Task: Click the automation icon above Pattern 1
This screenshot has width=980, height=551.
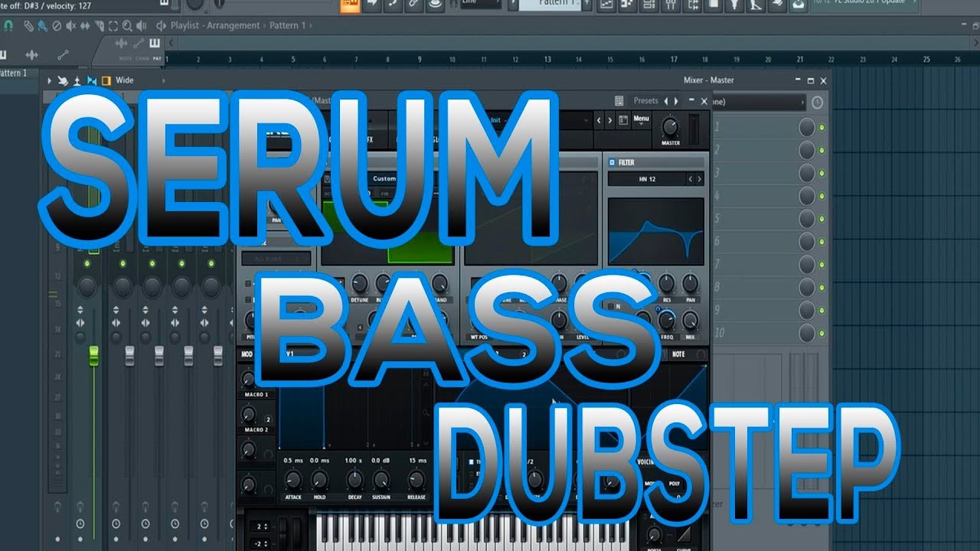Action: [62, 55]
